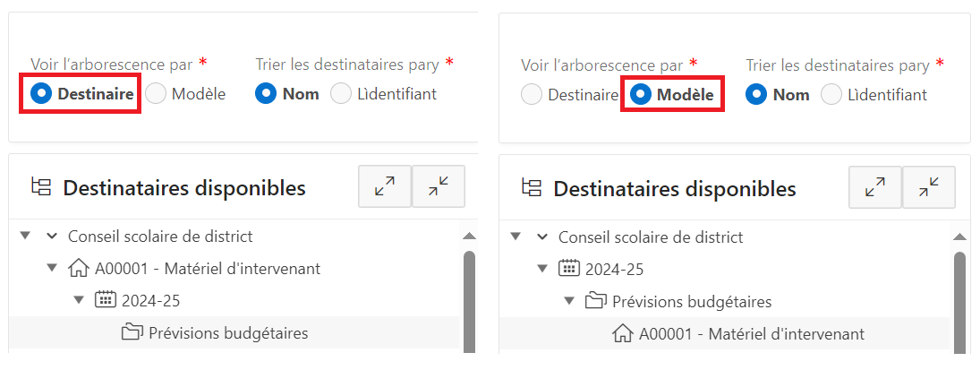The height and width of the screenshot is (370, 980).
Task: Click expand-all arrows button in left panel
Action: coord(385,186)
